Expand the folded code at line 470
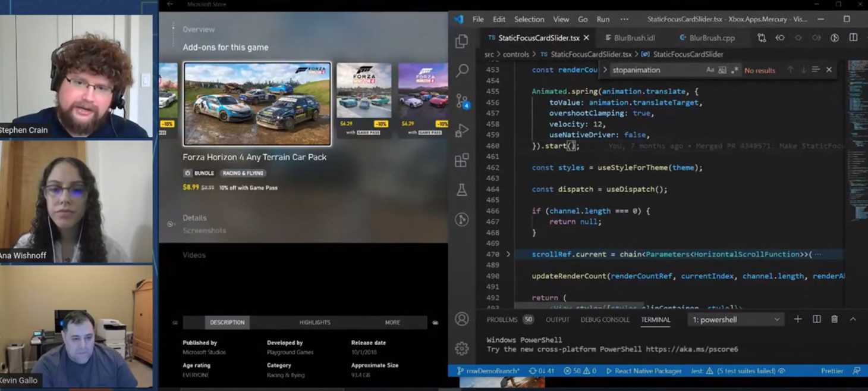The height and width of the screenshot is (391, 868). pos(508,254)
